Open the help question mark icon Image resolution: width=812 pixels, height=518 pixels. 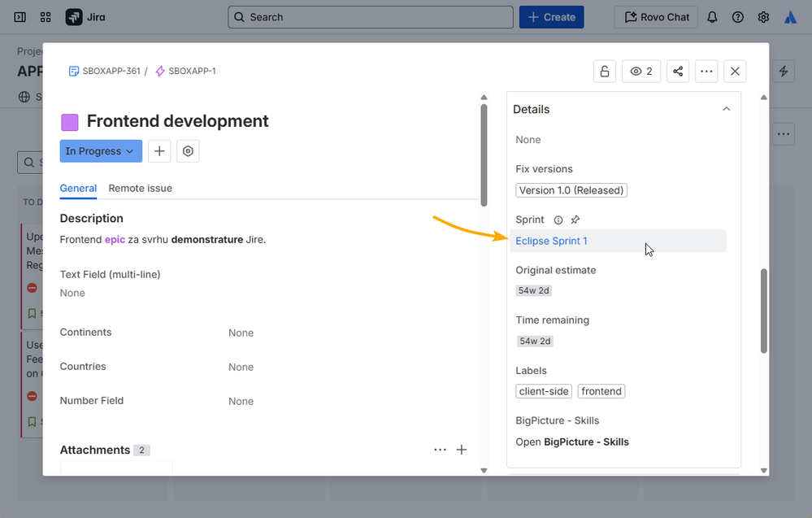click(x=738, y=17)
